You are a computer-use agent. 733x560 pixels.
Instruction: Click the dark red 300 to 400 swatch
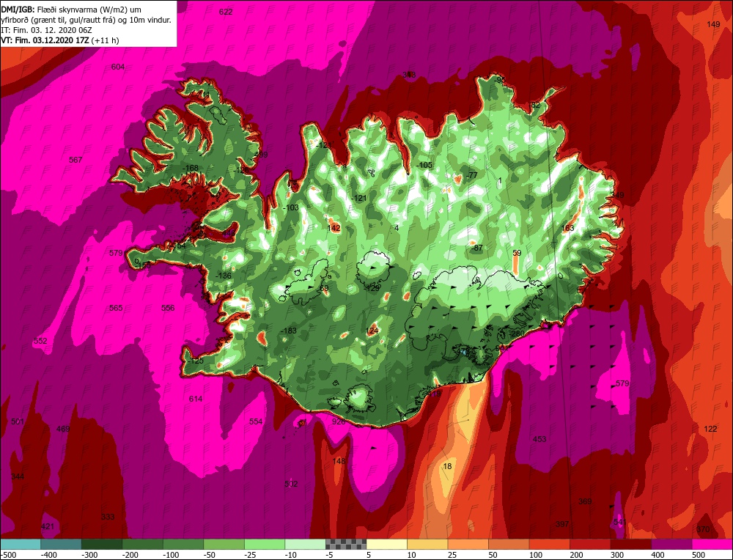pyautogui.click(x=630, y=544)
